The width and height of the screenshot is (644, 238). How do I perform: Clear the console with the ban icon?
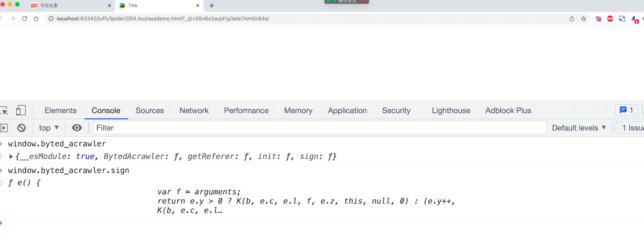coord(21,128)
